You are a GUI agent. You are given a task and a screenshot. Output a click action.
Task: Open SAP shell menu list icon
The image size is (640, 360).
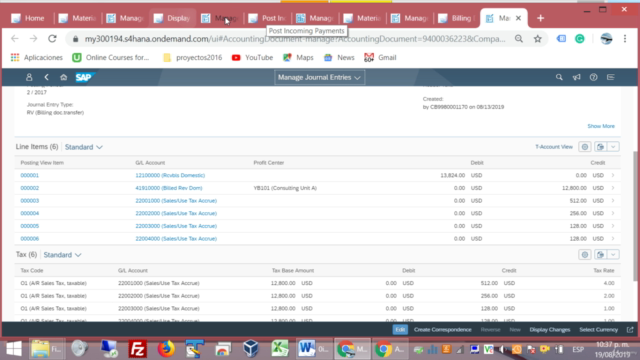point(611,77)
